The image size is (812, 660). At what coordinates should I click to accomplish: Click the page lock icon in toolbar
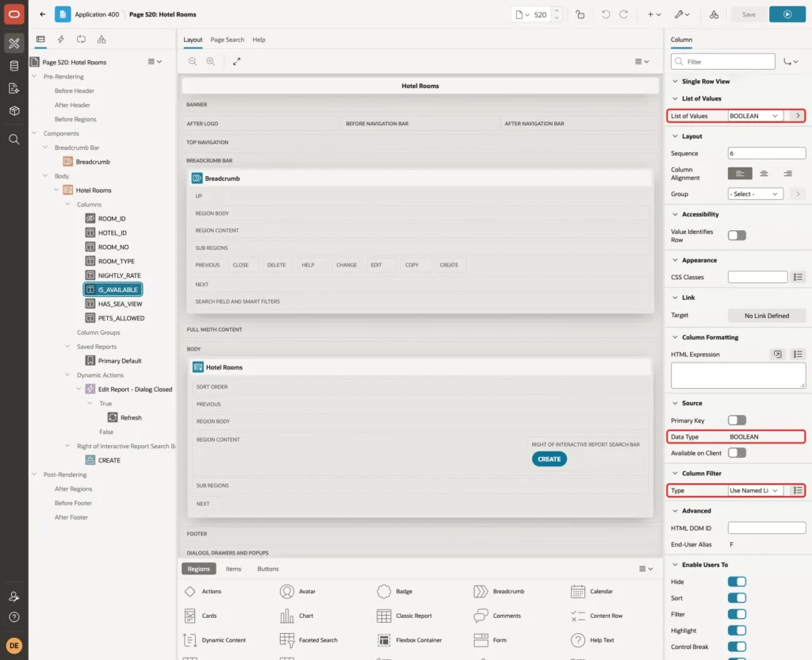tap(580, 14)
